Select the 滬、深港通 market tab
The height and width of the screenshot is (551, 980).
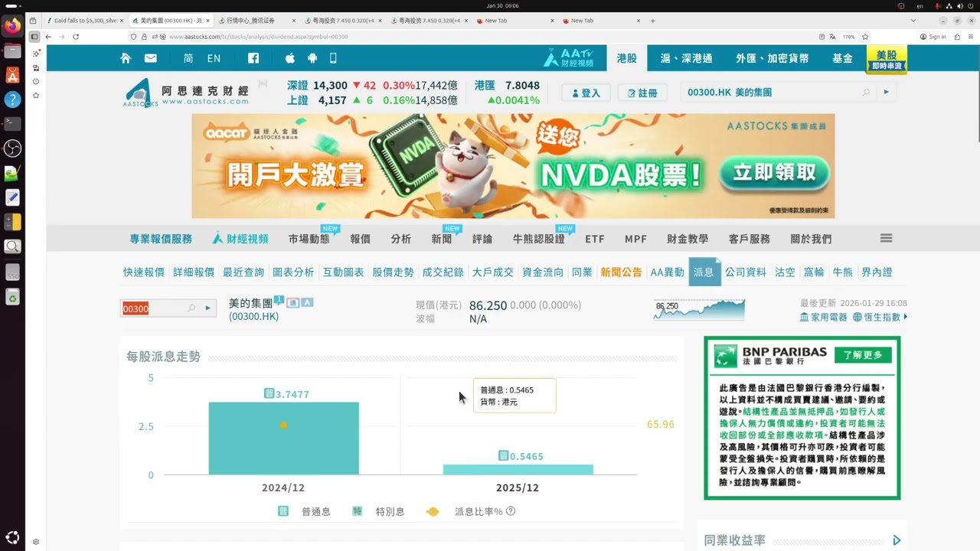[687, 58]
